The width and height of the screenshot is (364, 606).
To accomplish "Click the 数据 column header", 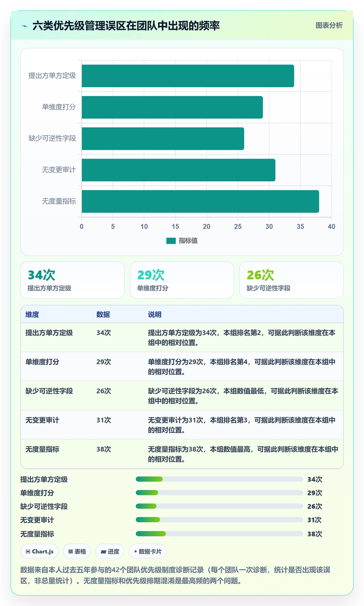I will (x=103, y=314).
